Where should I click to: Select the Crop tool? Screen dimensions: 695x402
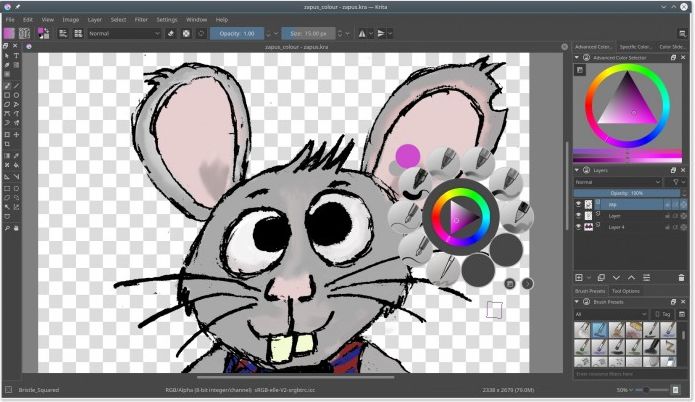pyautogui.click(x=7, y=144)
